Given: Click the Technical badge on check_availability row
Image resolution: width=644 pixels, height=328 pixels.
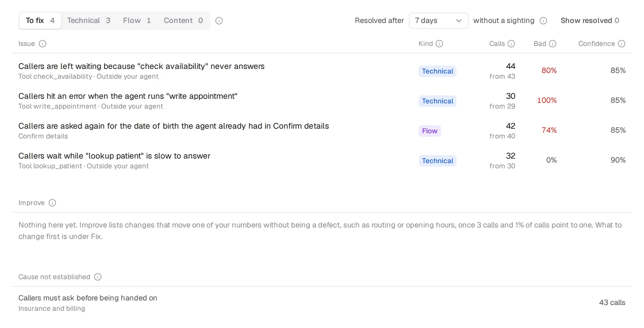Looking at the screenshot, I should point(437,71).
